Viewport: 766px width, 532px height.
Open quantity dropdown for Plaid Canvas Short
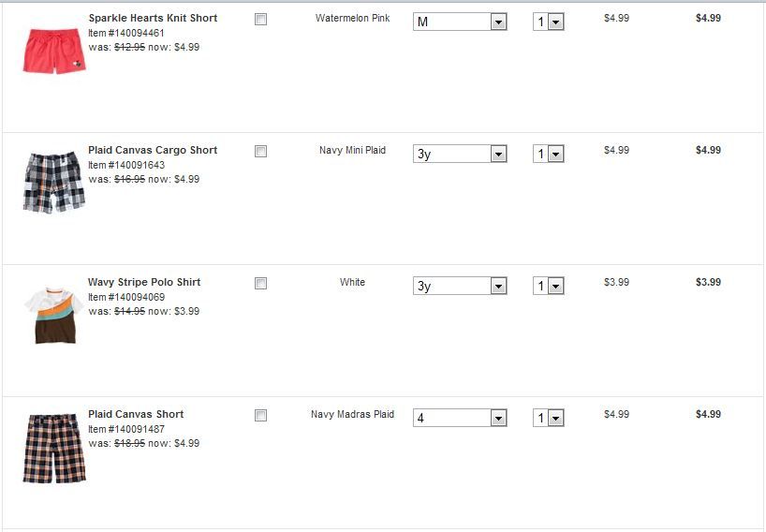549,418
